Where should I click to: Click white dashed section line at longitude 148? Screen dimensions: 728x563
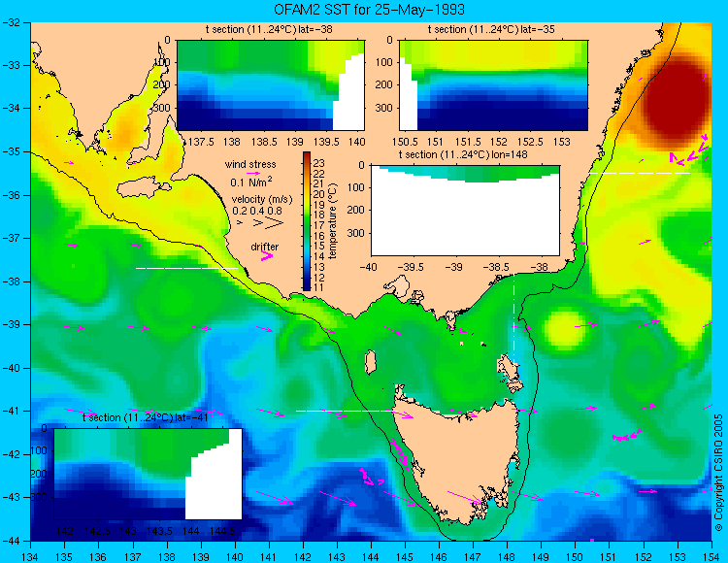tap(514, 318)
